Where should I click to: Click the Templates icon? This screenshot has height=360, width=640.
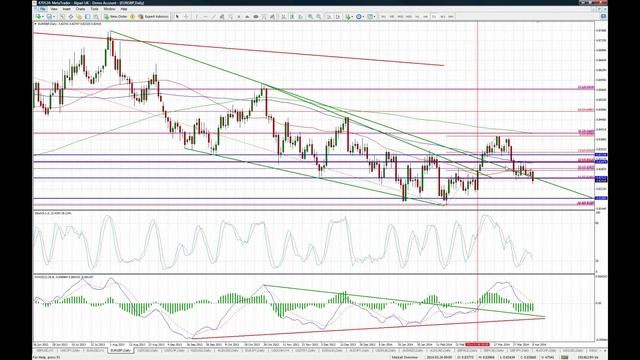pos(370,17)
